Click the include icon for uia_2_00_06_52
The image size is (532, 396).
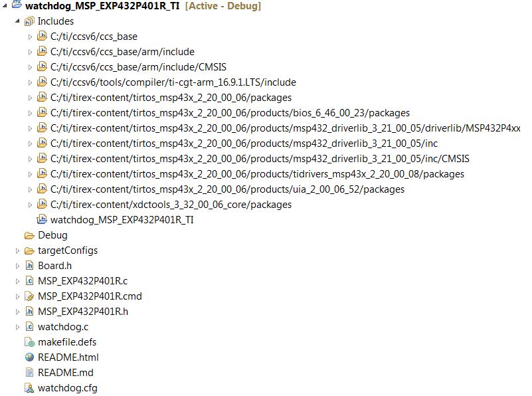[42, 189]
